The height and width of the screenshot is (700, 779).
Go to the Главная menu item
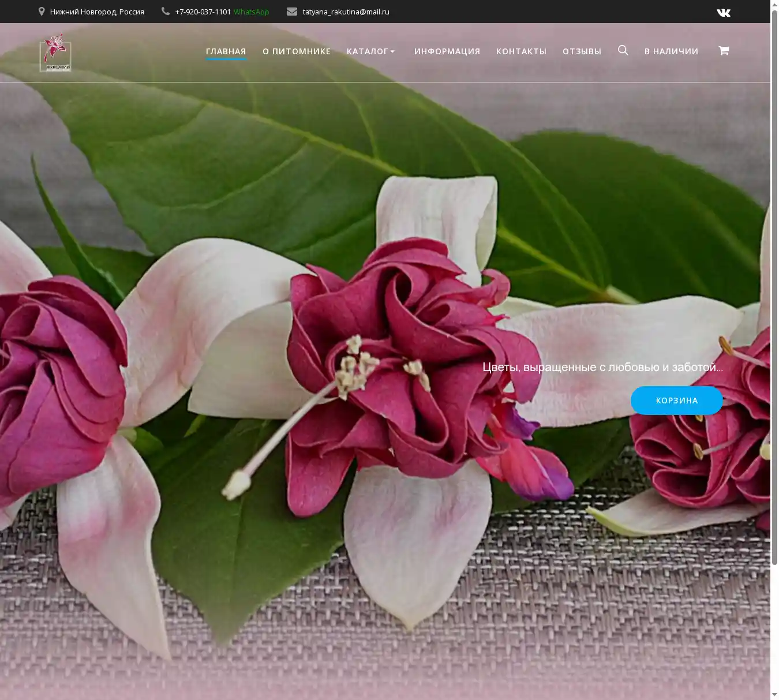click(226, 51)
